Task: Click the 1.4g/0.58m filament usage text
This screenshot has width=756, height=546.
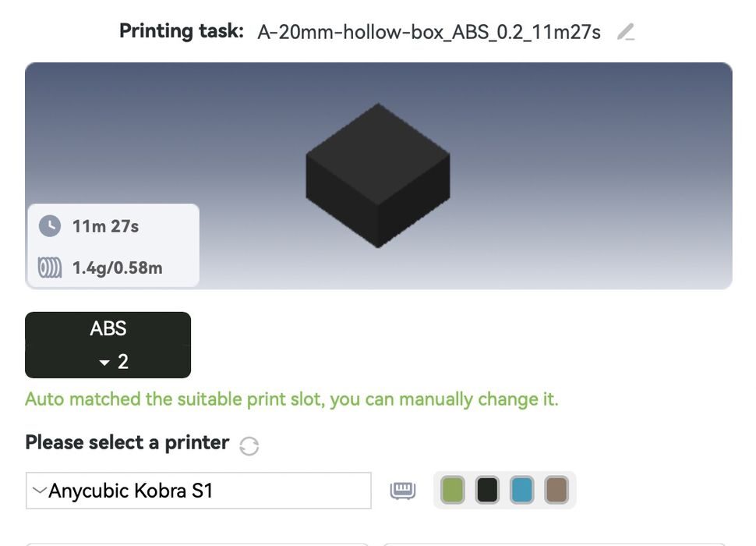Action: [117, 268]
